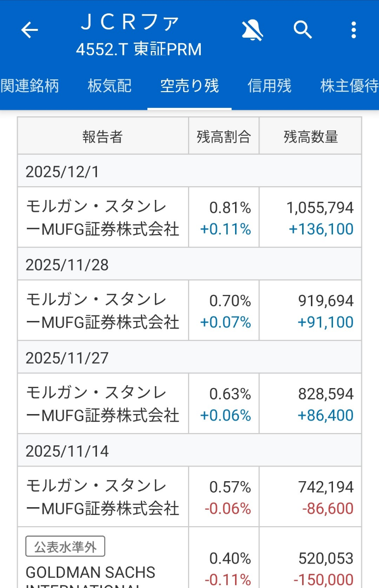This screenshot has height=588, width=379.
Task: Open the 信用残 tab
Action: pos(269,86)
